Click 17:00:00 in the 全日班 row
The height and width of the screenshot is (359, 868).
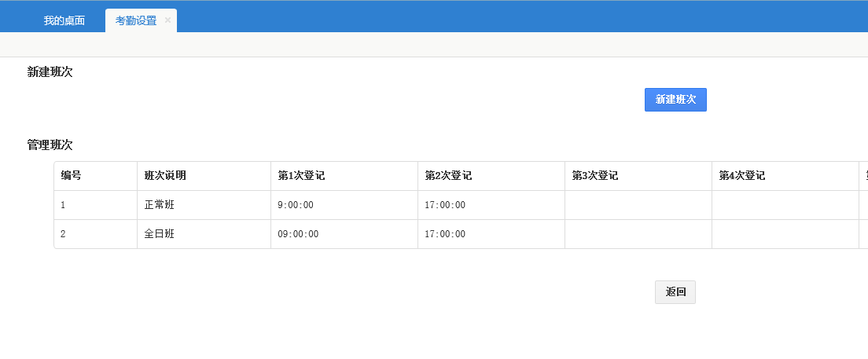coord(445,234)
